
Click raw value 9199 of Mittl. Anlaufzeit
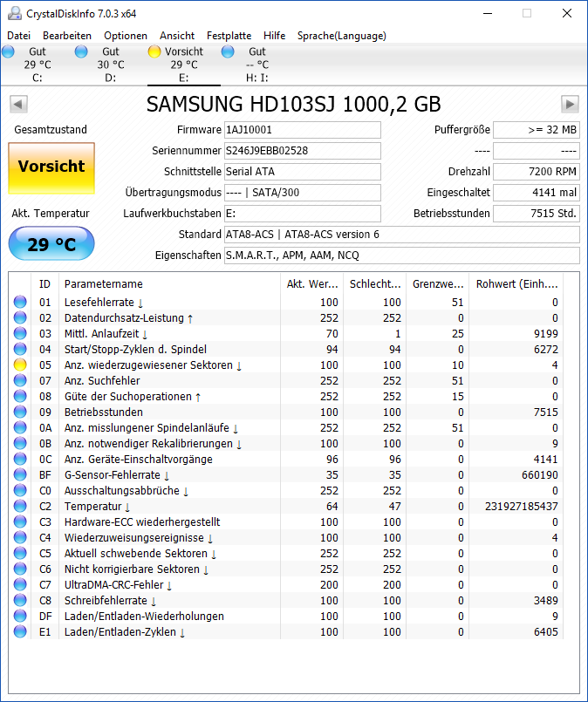(546, 334)
